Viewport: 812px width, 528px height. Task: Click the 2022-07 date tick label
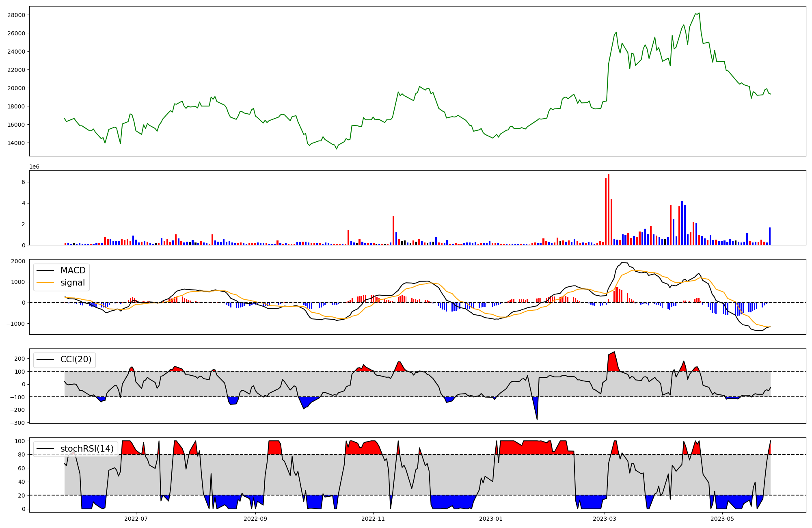(x=136, y=519)
